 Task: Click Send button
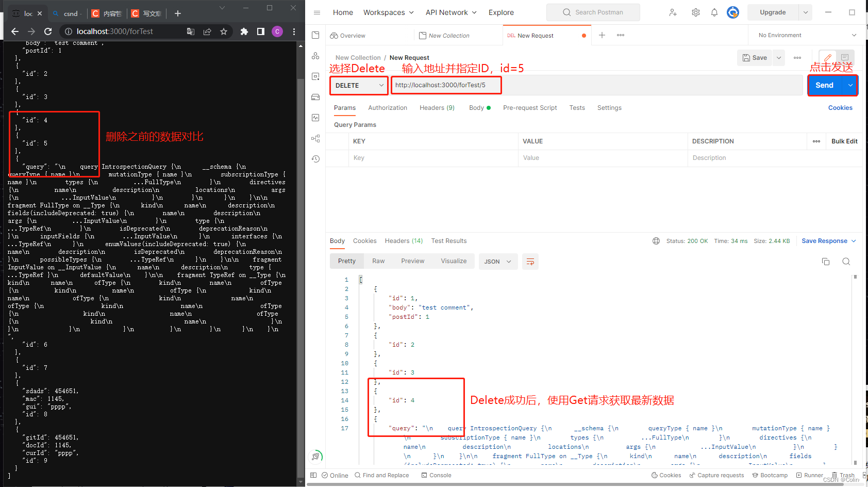[825, 85]
